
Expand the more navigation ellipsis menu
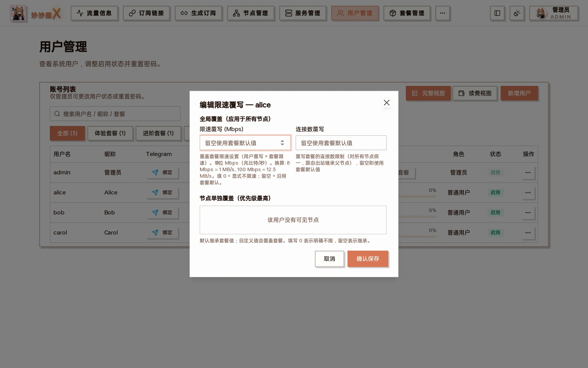[x=442, y=13]
